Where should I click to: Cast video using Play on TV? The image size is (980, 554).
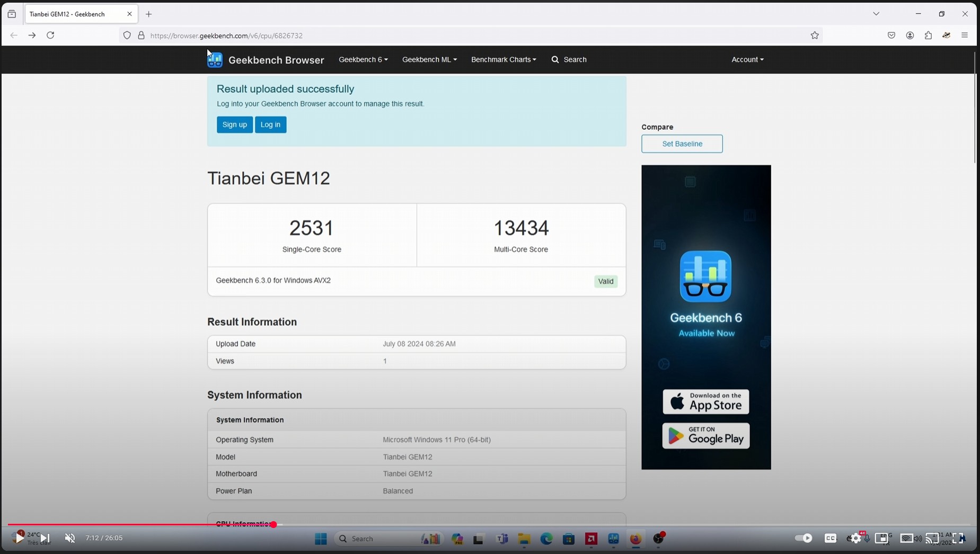pyautogui.click(x=932, y=538)
